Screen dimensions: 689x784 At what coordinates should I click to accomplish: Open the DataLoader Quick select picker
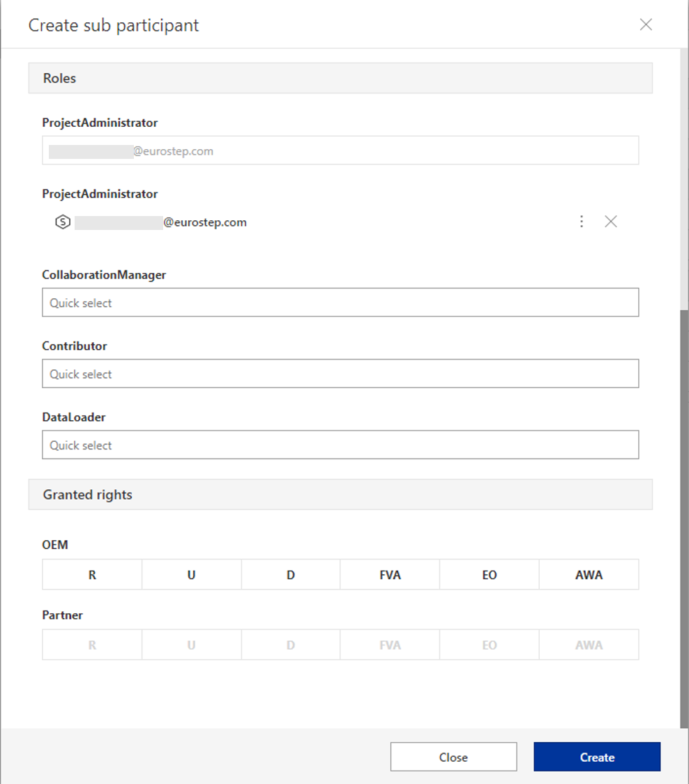click(x=340, y=445)
